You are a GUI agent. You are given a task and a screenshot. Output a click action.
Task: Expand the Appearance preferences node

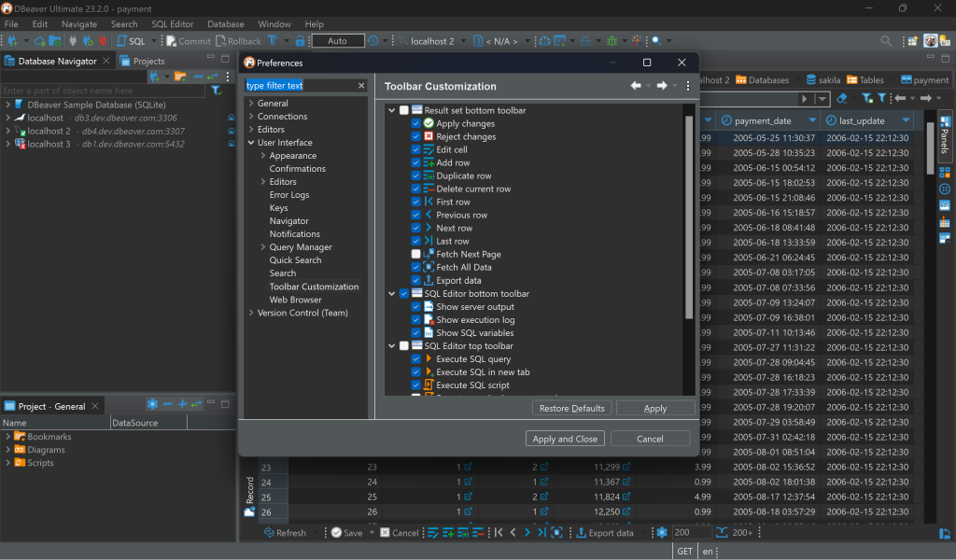263,155
